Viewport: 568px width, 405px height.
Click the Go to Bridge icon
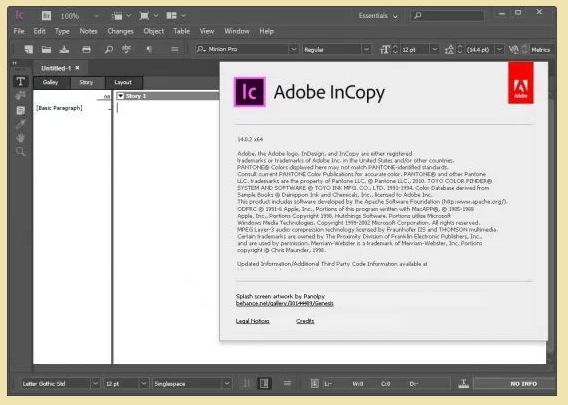(x=46, y=16)
